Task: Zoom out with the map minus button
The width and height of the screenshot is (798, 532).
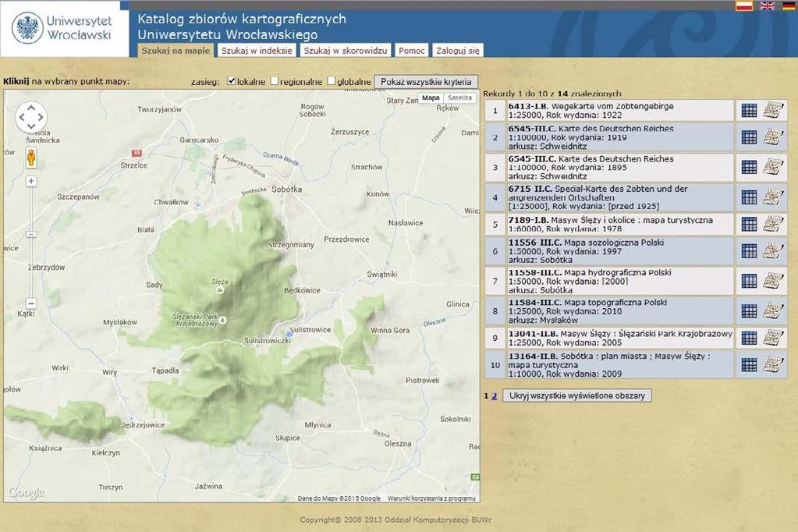Action: click(31, 303)
